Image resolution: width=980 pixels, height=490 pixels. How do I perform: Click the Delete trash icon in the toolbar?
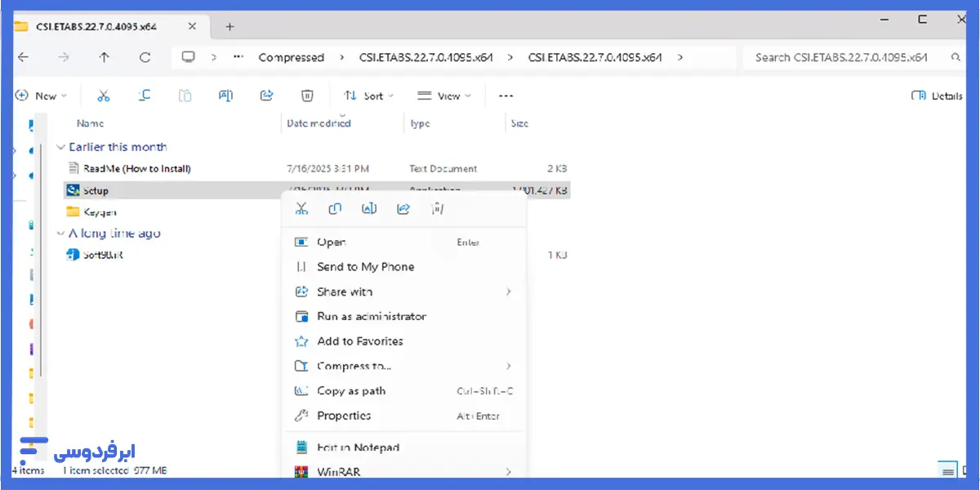pos(307,96)
